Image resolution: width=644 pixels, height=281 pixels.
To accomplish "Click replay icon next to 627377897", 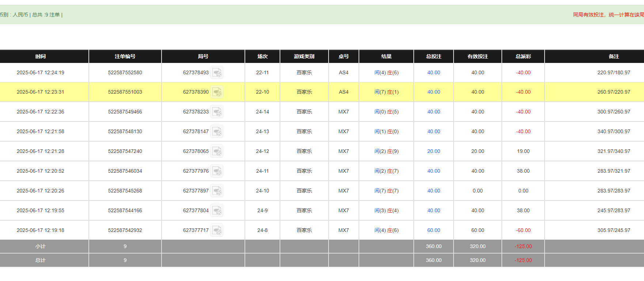I will tap(217, 191).
